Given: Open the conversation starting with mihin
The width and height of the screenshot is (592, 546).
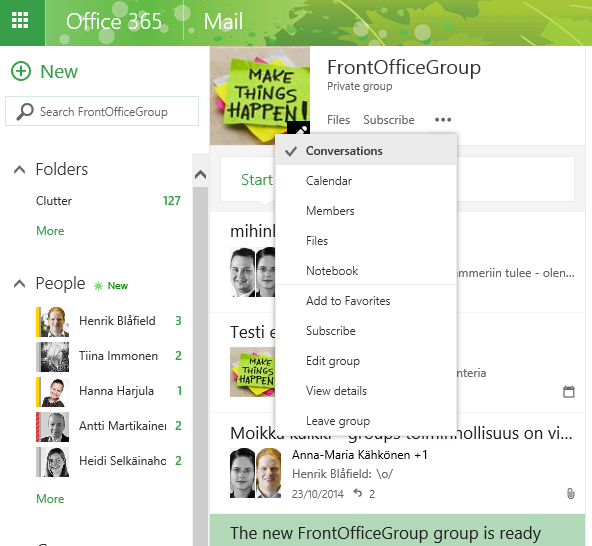Looking at the screenshot, I should pyautogui.click(x=242, y=262).
